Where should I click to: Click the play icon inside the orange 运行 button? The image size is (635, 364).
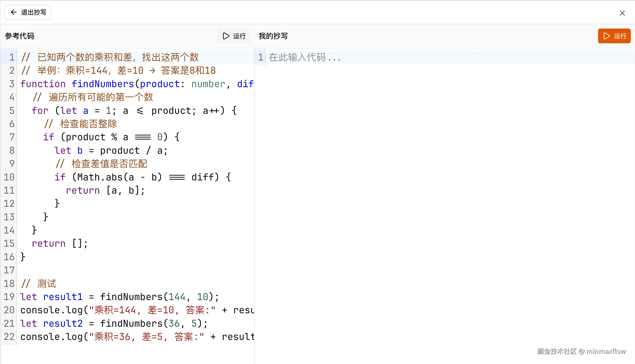tap(607, 36)
